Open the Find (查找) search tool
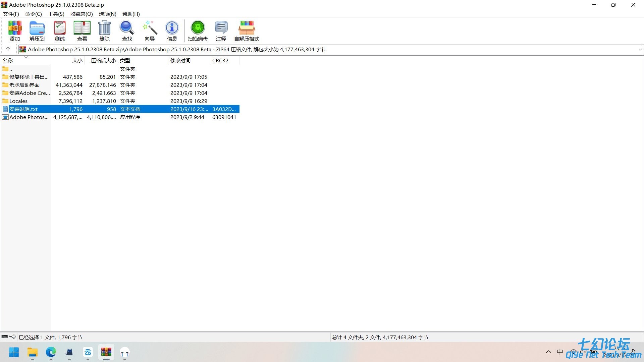Image resolution: width=644 pixels, height=362 pixels. [127, 31]
